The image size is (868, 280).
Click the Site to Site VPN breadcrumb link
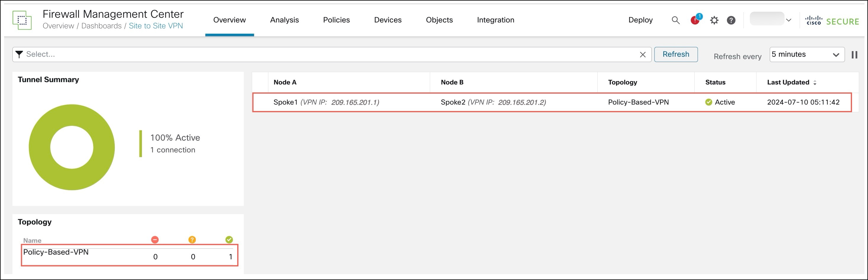(156, 26)
